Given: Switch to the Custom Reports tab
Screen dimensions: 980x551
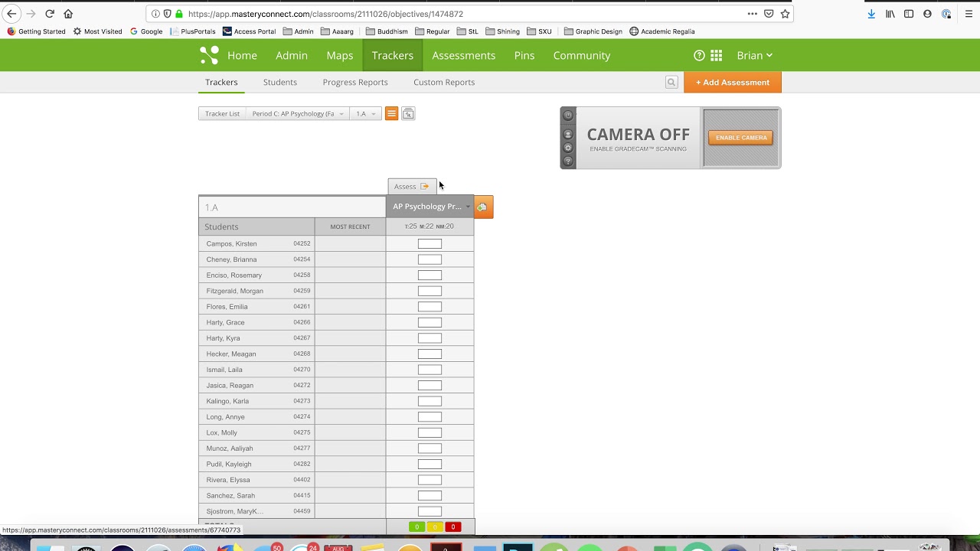Looking at the screenshot, I should (x=444, y=82).
